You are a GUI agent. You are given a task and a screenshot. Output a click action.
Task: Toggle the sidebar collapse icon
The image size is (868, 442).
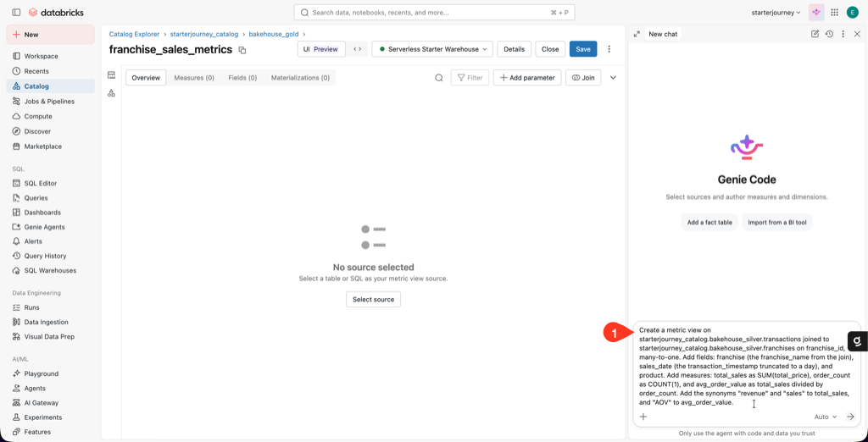pos(16,12)
